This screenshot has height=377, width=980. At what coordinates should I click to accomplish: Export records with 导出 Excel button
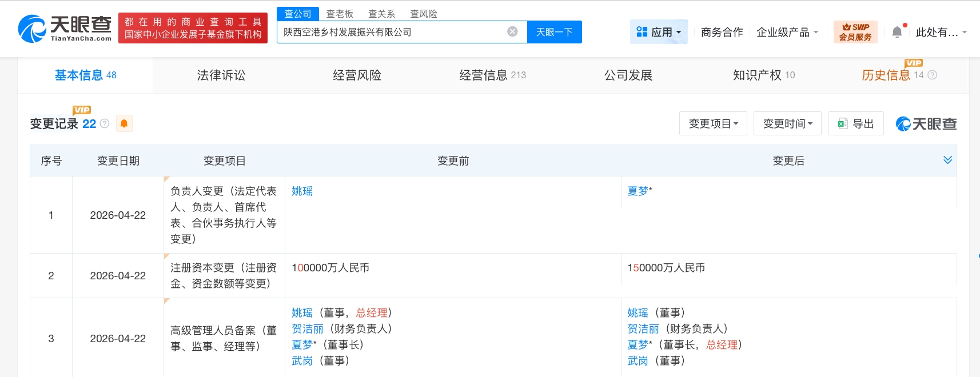click(855, 123)
